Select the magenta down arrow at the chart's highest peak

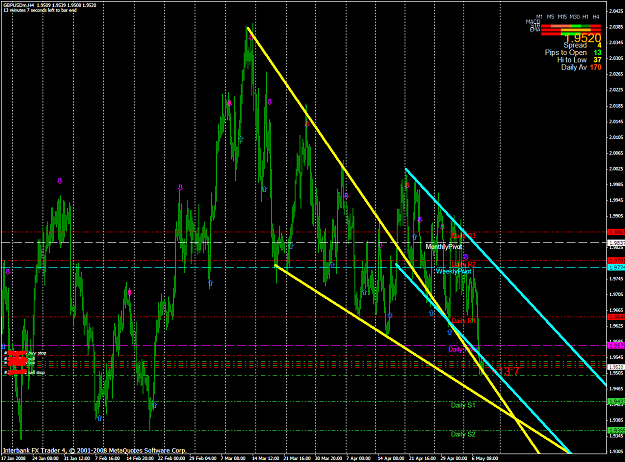pyautogui.click(x=251, y=37)
